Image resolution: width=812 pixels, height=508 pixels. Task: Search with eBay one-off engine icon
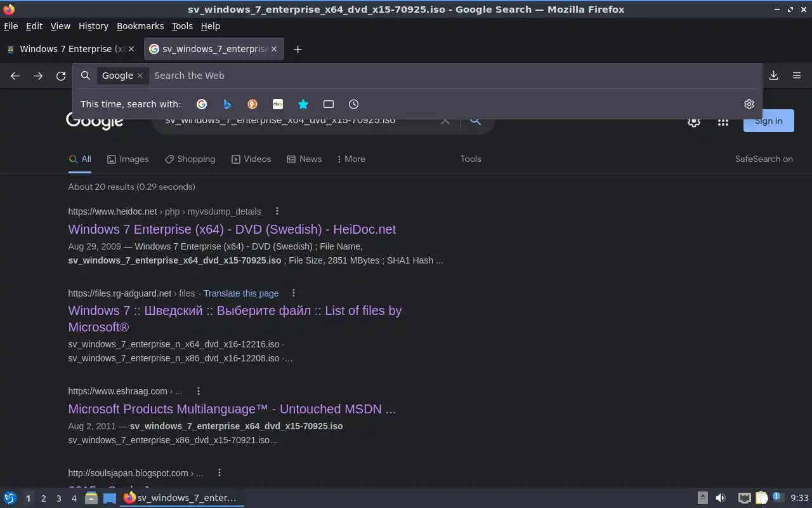point(278,104)
